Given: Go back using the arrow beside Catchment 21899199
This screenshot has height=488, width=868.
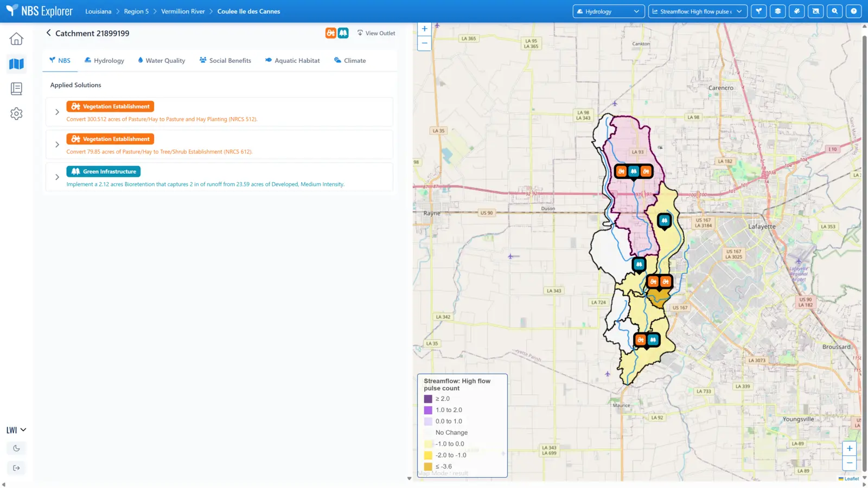Looking at the screenshot, I should point(48,33).
